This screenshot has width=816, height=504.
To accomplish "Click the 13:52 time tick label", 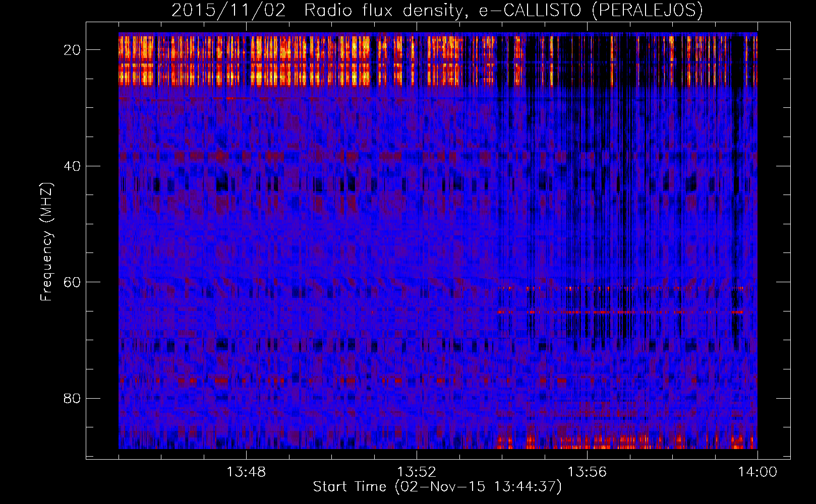I will pos(417,472).
